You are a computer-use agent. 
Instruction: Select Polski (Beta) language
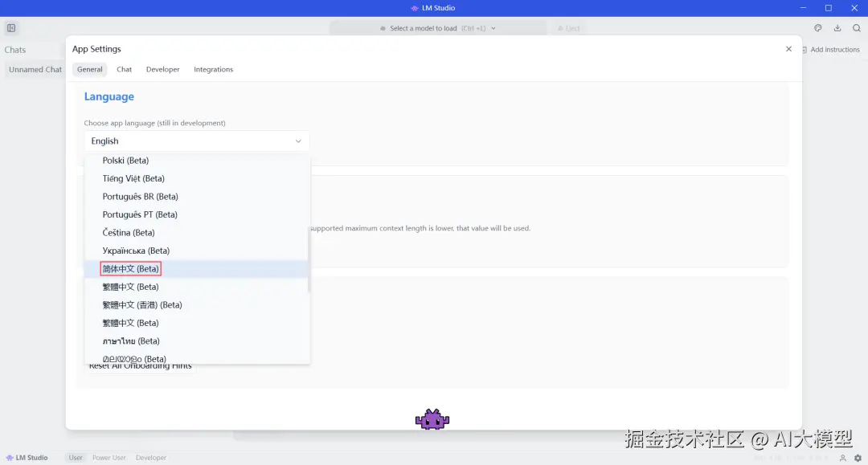[197, 161]
